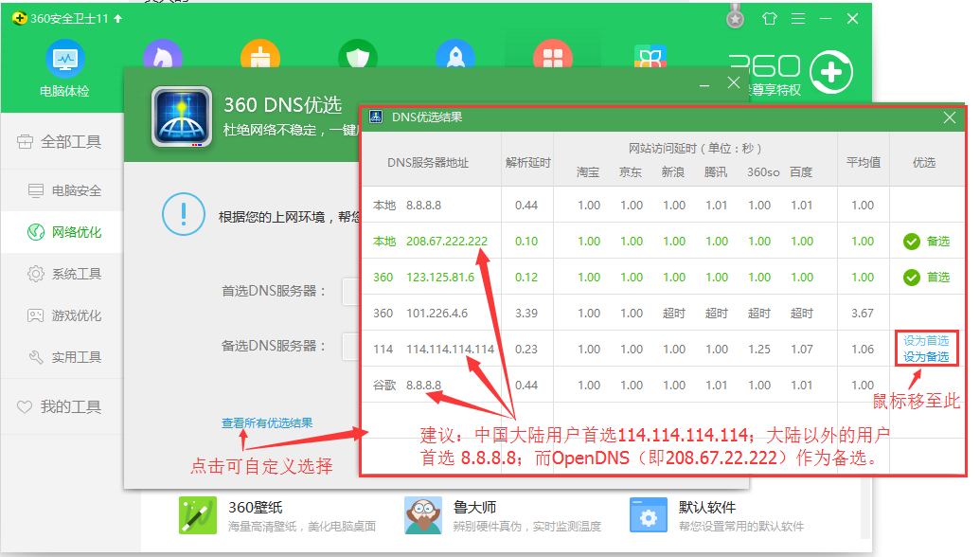Switch to 系统工具 category
This screenshot has height=557, width=980.
pyautogui.click(x=76, y=274)
